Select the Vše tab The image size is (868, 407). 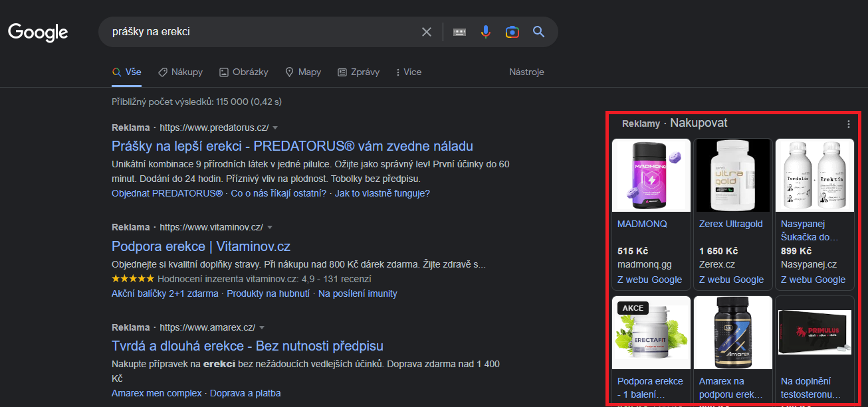pyautogui.click(x=126, y=72)
